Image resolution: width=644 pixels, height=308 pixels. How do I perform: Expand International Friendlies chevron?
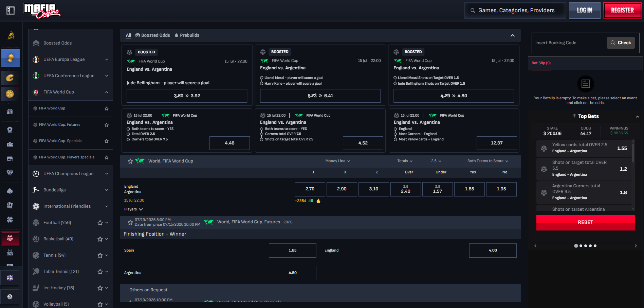click(107, 206)
